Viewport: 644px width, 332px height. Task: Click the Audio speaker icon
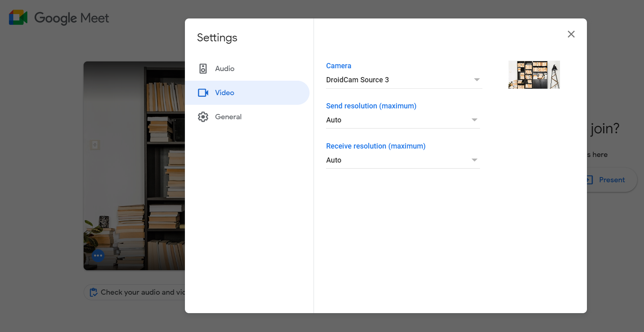pyautogui.click(x=203, y=69)
